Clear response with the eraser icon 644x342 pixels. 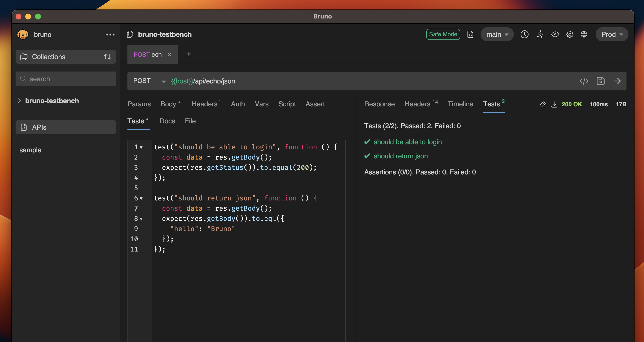click(543, 104)
